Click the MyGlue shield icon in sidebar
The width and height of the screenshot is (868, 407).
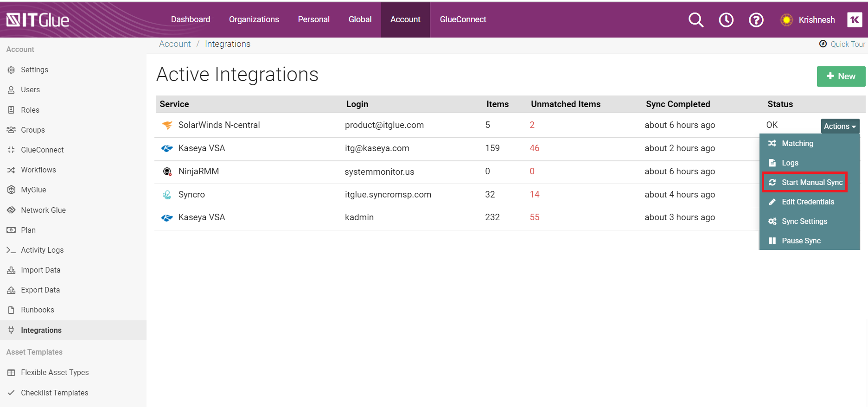pos(11,190)
